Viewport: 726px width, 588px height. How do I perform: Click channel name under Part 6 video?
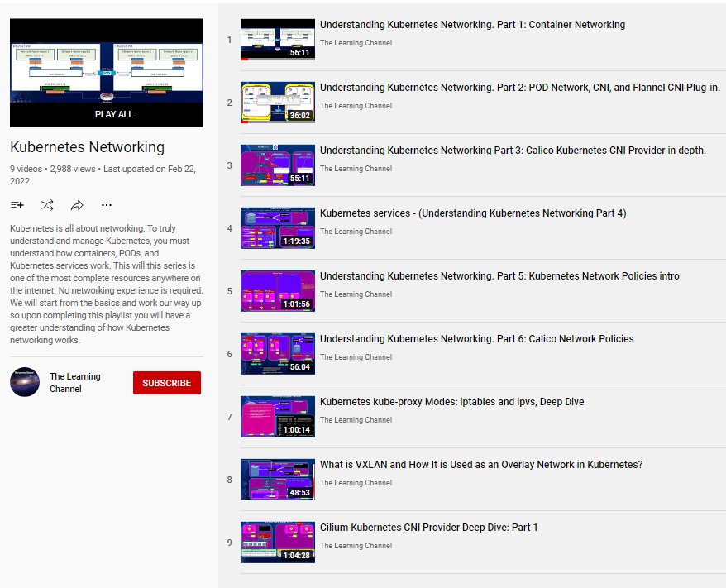(x=356, y=357)
